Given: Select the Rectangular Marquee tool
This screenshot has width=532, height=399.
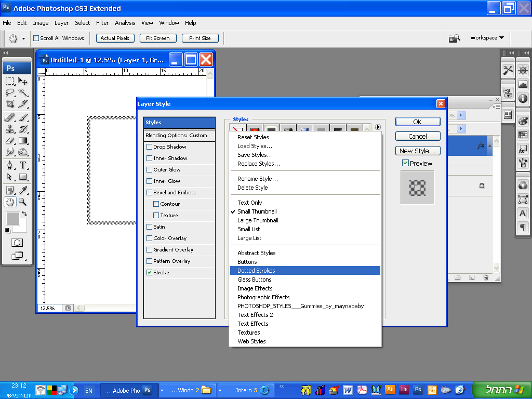Looking at the screenshot, I should point(9,81).
